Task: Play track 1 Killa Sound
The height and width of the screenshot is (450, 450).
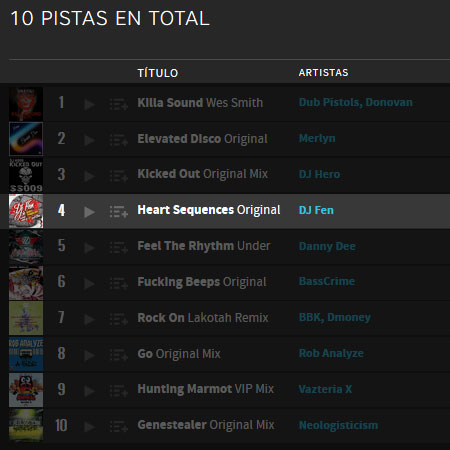Action: click(x=89, y=104)
